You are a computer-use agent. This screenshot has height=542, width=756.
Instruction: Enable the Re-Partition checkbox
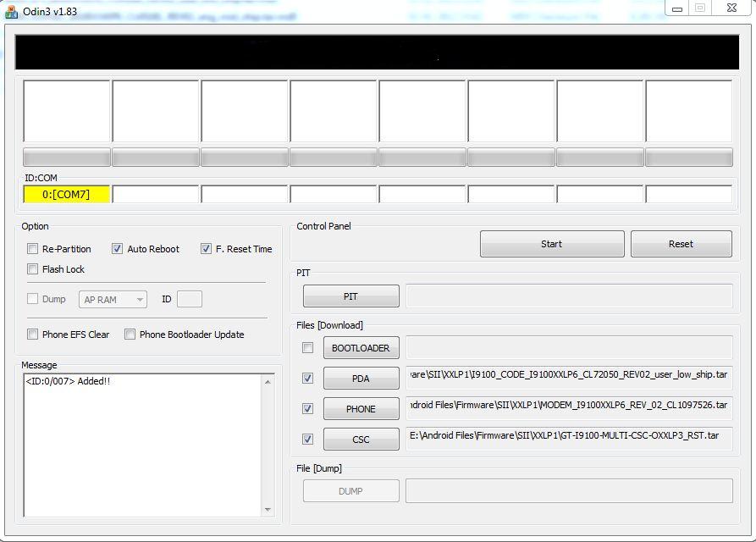coord(32,249)
